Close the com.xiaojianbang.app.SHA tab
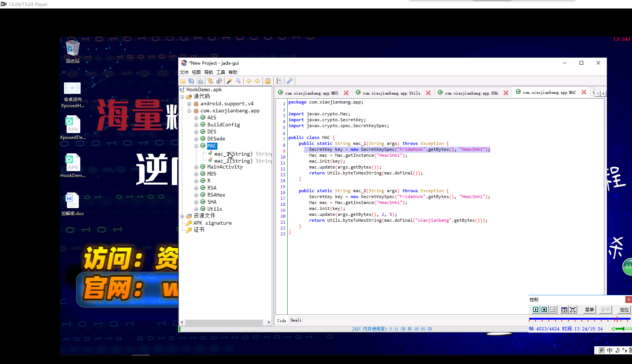 (506, 93)
